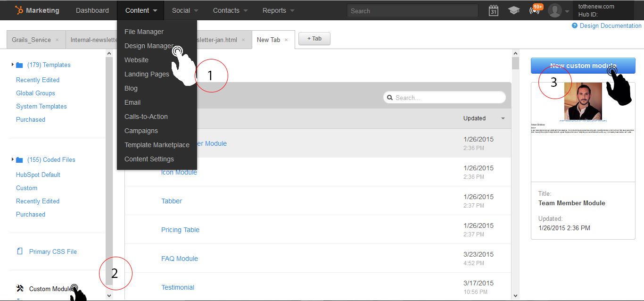The image size is (644, 301).
Task: Sort the list by the Updated arrow
Action: coord(503,118)
